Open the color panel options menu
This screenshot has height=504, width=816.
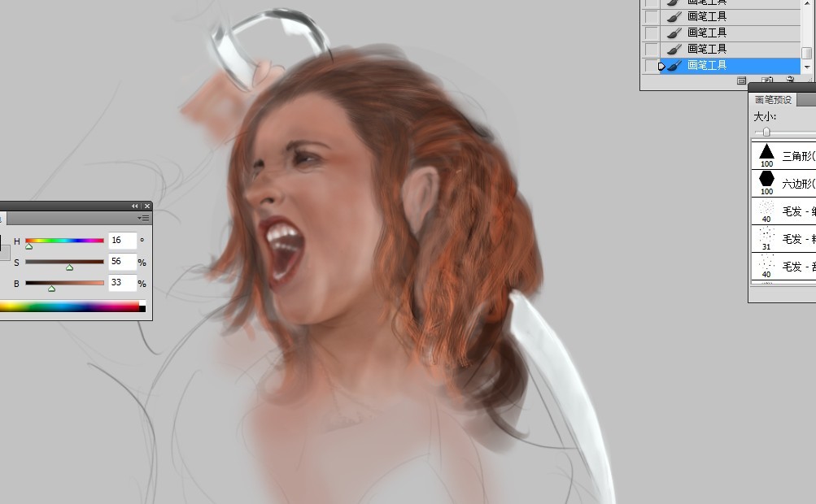145,219
